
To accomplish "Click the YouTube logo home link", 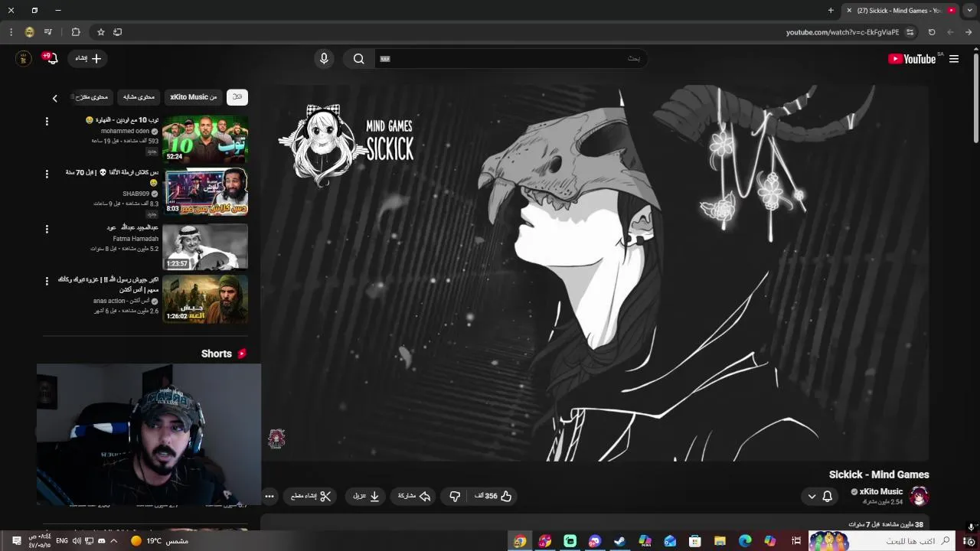I will tap(912, 59).
